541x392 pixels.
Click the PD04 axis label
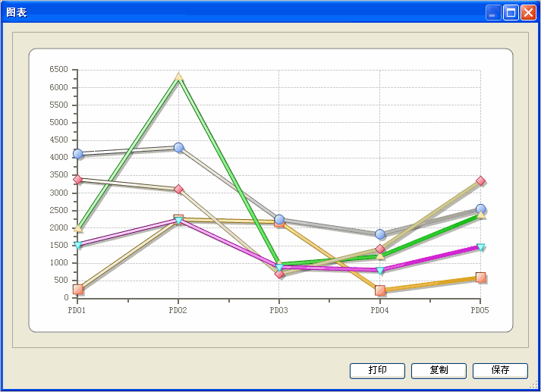pos(379,310)
